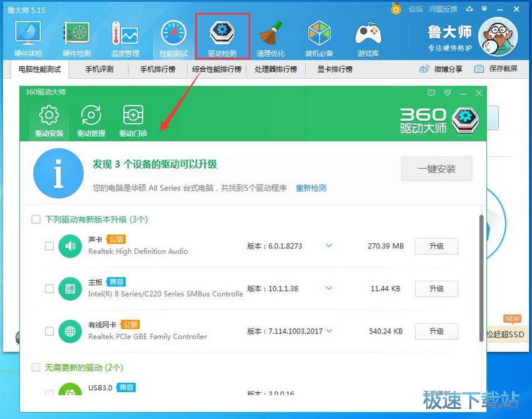This screenshot has height=419, width=532.
Task: Click the medal icon in Ludashi title bar
Action: pyautogui.click(x=396, y=9)
